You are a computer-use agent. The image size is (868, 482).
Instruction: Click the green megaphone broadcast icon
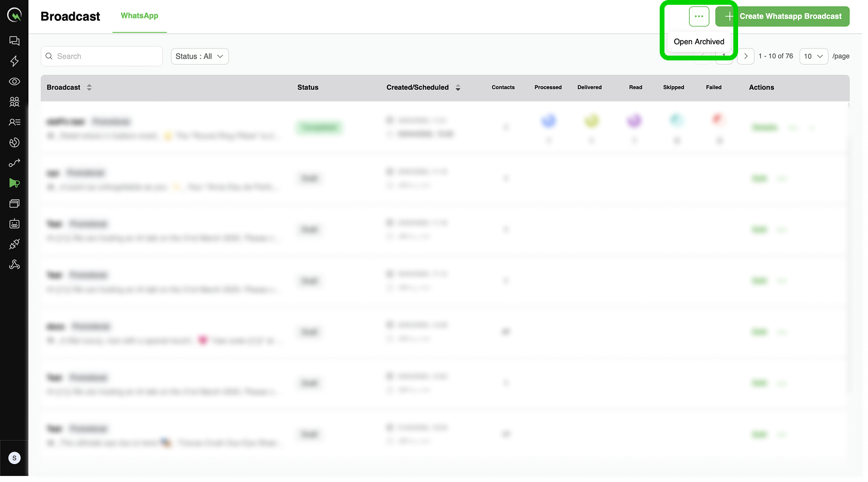point(14,184)
